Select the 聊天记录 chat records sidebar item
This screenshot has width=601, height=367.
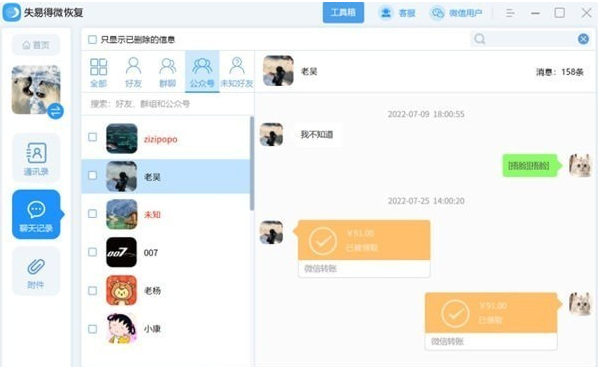36,214
